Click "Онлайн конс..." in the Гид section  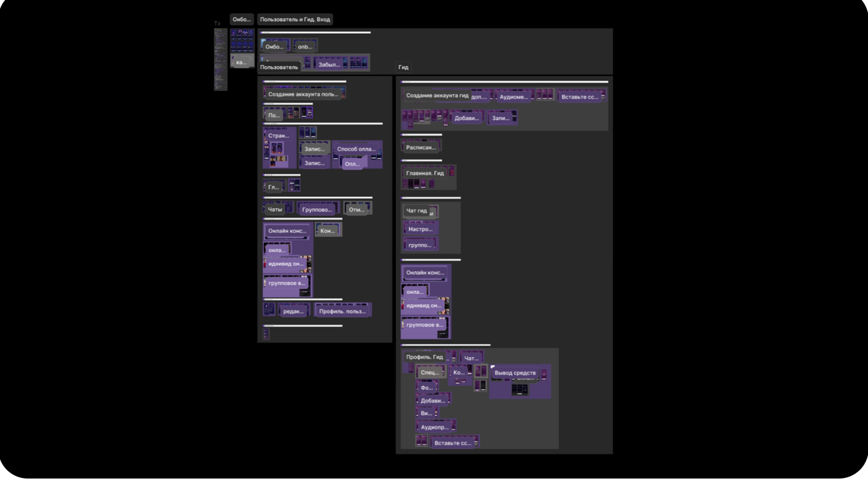point(425,273)
